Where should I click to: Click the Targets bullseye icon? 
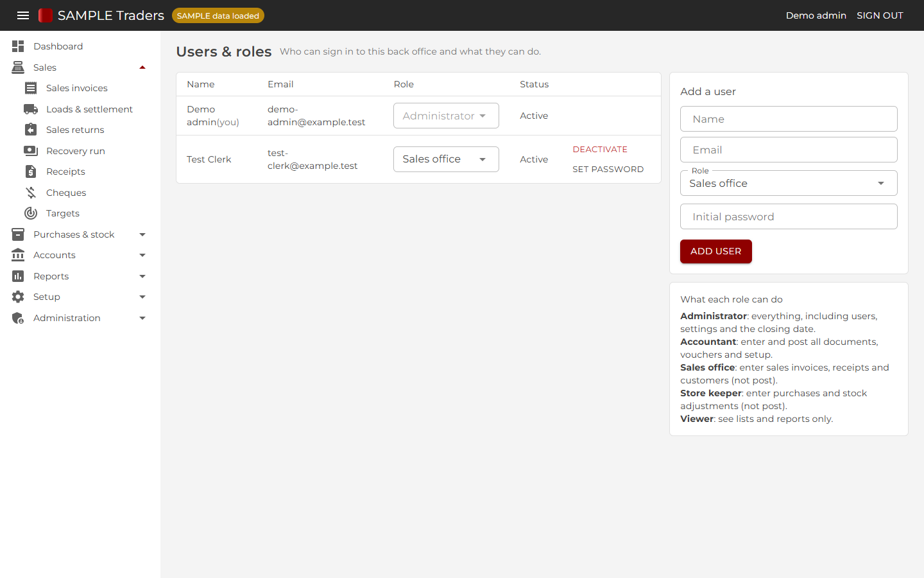tap(31, 213)
